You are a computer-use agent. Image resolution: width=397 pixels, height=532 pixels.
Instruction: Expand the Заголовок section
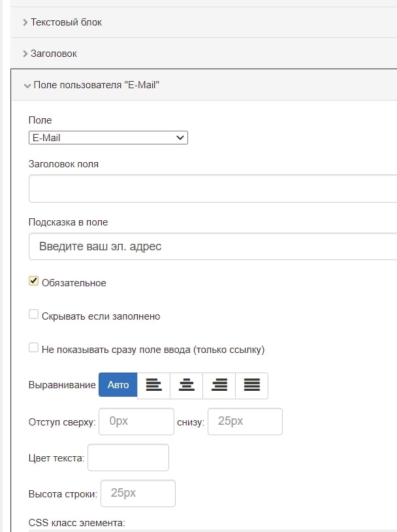(204, 54)
